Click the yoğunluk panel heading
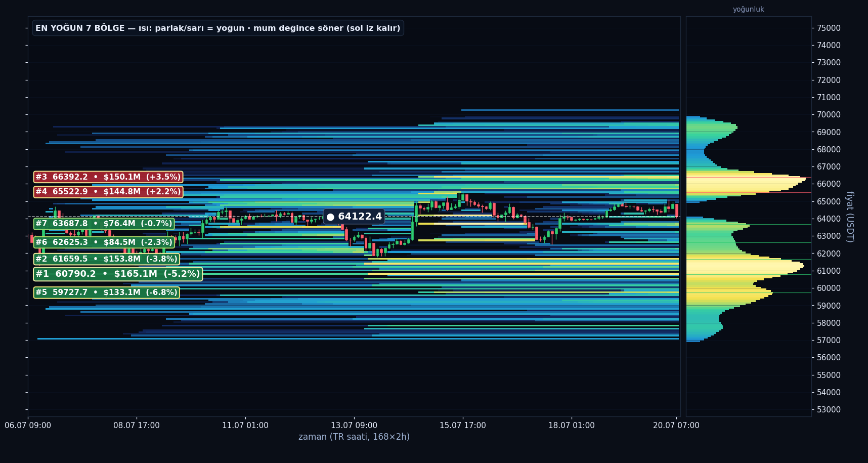 click(748, 9)
